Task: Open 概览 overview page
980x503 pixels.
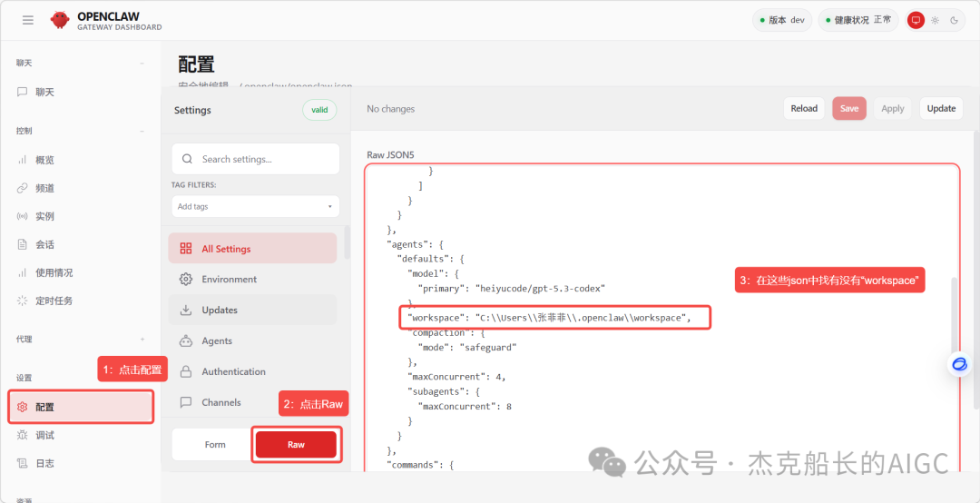Action: [x=81, y=160]
